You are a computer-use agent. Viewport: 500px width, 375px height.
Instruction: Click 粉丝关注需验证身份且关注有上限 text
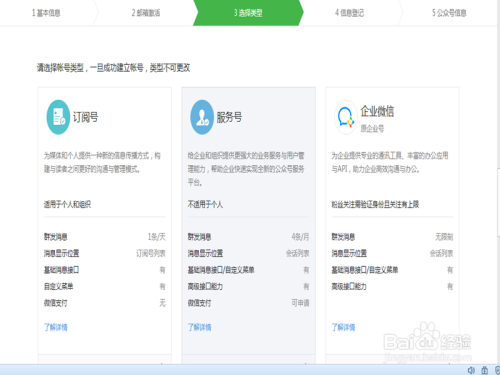pos(375,204)
